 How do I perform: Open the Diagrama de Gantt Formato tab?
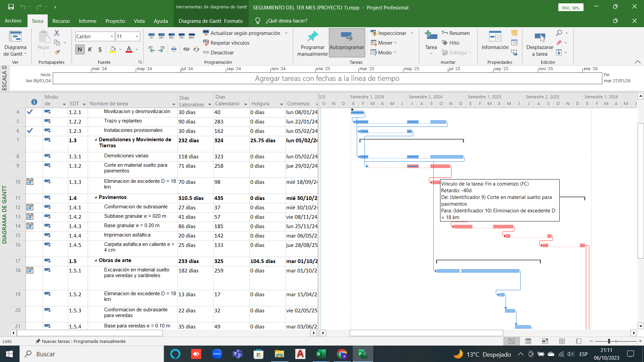(211, 21)
